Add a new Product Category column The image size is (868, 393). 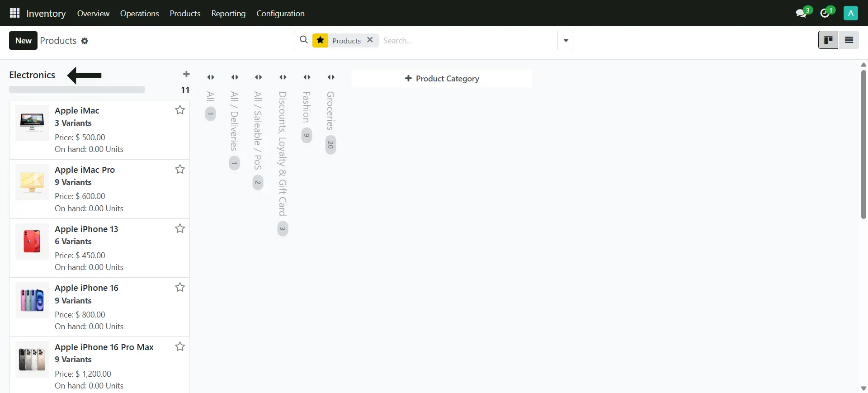[x=442, y=79]
